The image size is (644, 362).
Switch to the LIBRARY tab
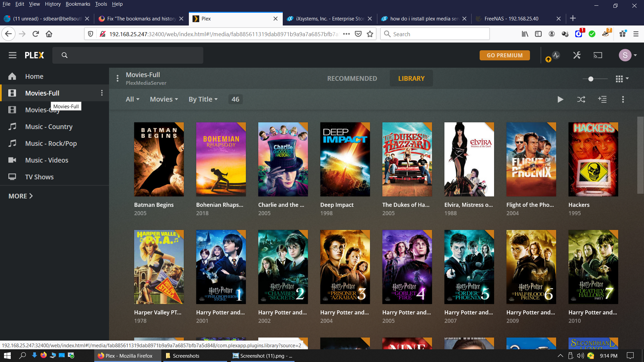411,78
